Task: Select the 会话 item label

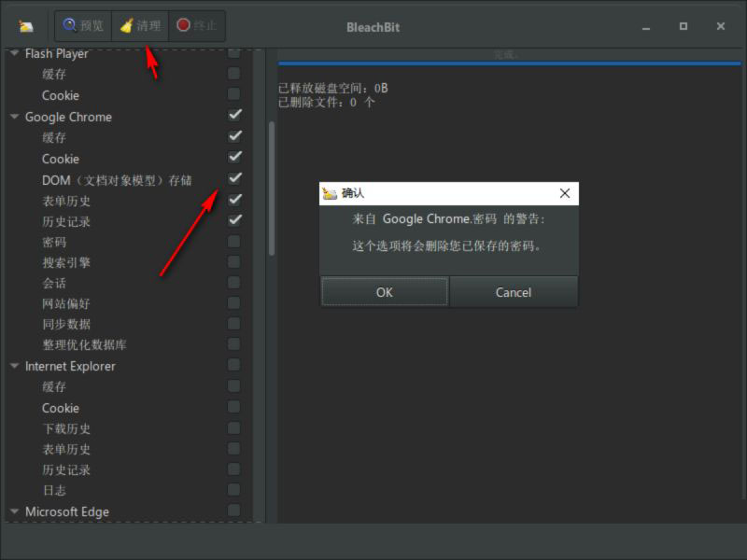Action: 54,284
